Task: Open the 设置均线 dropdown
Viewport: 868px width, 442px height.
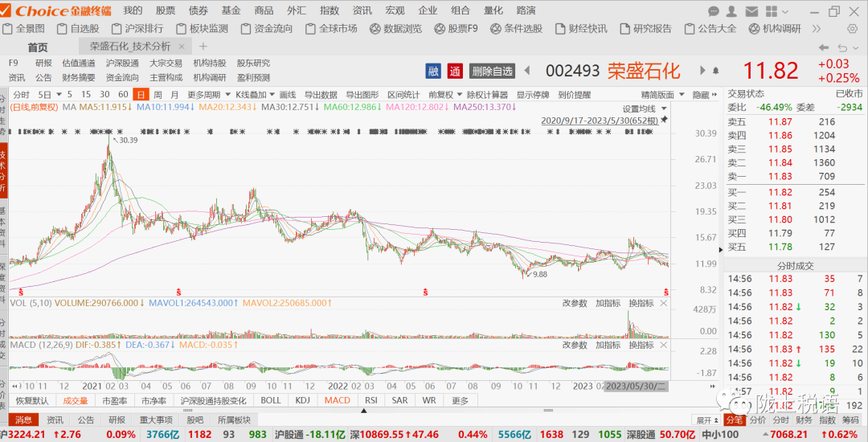Action: click(645, 108)
